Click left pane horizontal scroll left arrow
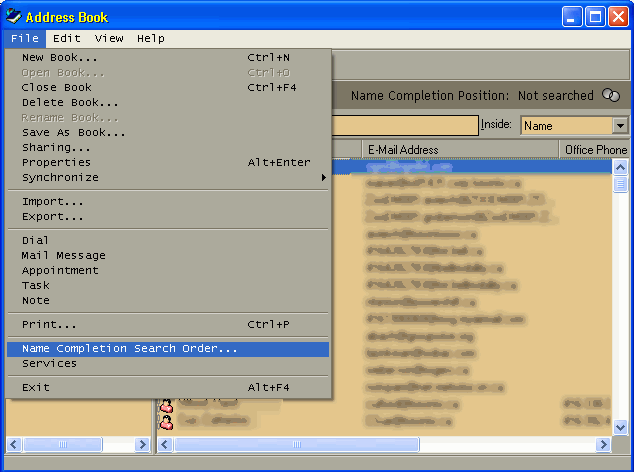634x472 pixels. pos(13,444)
